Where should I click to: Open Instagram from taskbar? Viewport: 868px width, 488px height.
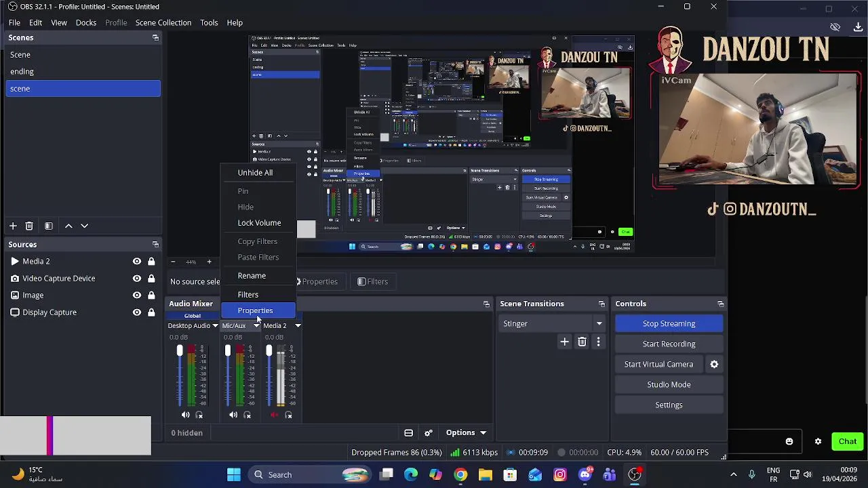coord(560,475)
